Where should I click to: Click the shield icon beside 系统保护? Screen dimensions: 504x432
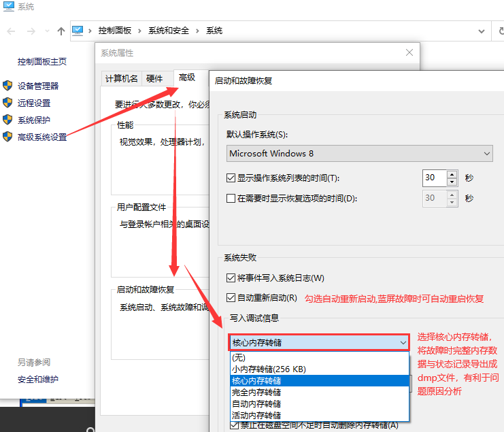point(7,120)
